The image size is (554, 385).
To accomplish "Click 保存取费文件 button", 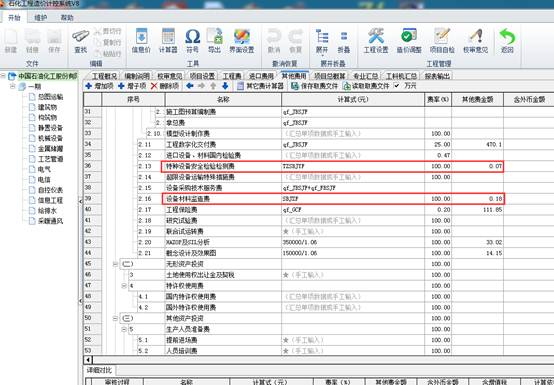I will tap(315, 86).
